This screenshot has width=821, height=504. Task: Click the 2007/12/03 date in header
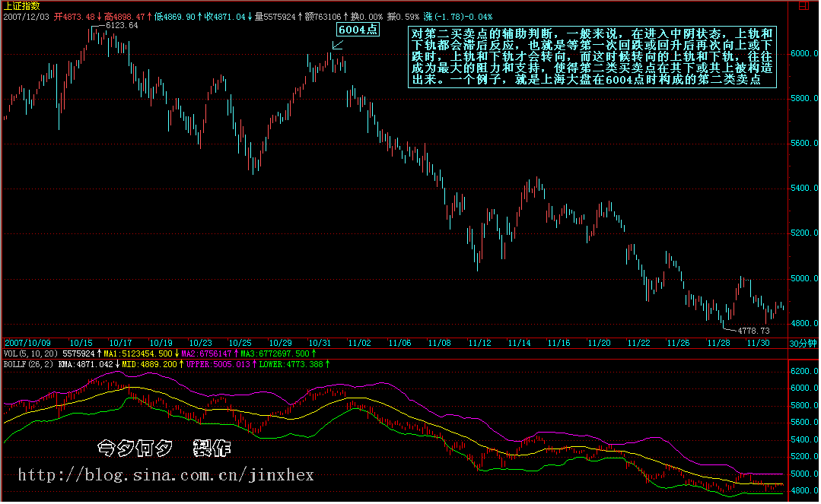tap(26, 16)
